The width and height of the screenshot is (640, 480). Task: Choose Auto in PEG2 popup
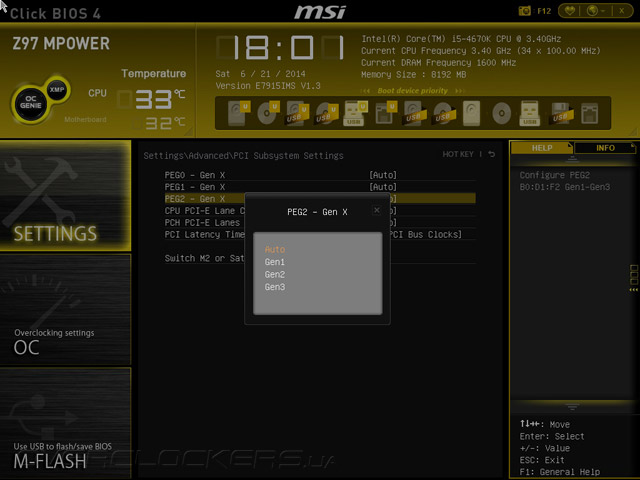coord(275,249)
